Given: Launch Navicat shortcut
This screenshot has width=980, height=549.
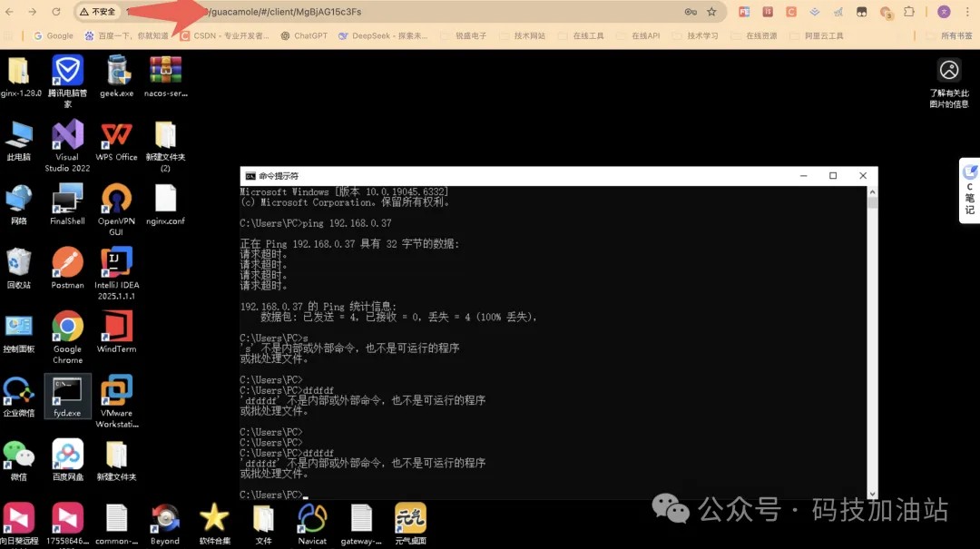Looking at the screenshot, I should [312, 524].
